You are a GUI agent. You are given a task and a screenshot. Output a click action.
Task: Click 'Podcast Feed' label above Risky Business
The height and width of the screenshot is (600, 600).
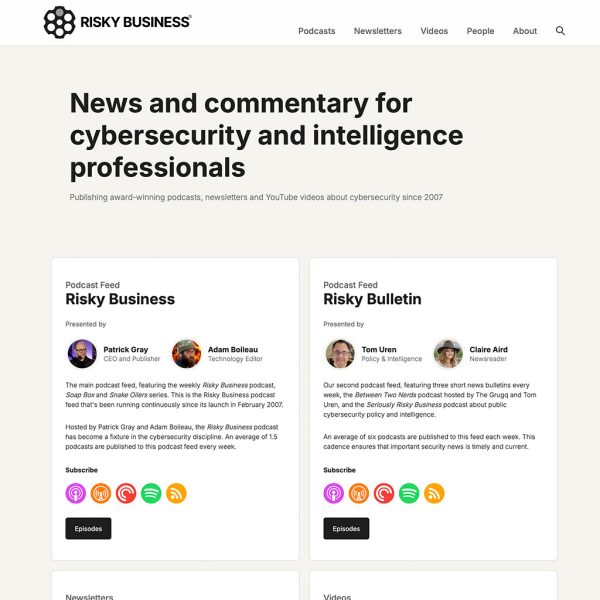click(x=93, y=285)
